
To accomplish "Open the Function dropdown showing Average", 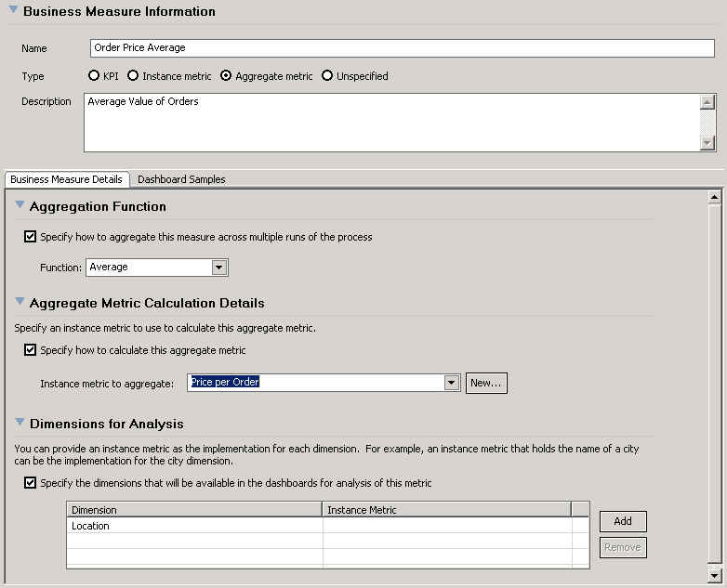I will pos(219,268).
